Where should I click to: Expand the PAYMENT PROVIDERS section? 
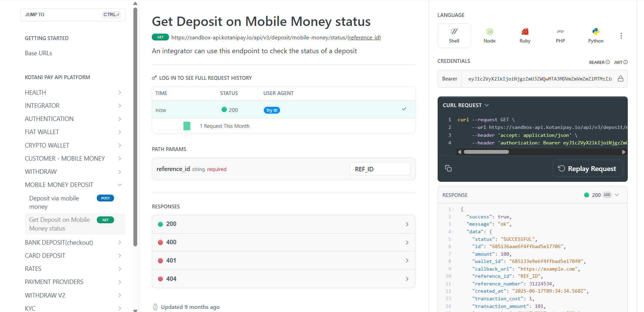click(120, 282)
